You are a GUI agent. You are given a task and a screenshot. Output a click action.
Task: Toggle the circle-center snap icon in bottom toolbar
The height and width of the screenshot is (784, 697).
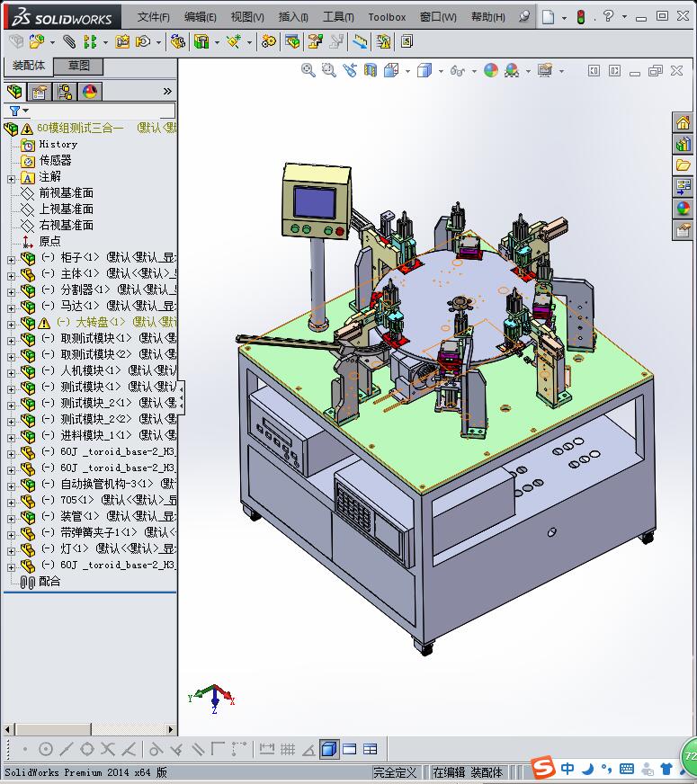point(46,749)
